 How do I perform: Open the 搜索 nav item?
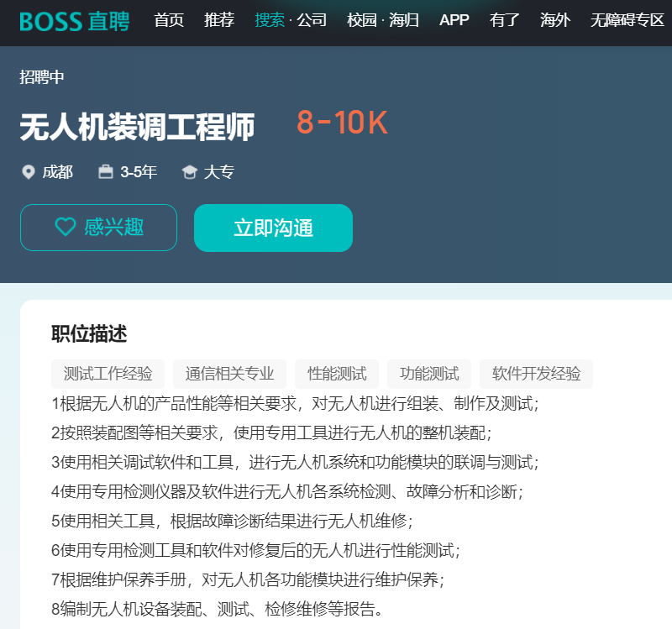(x=270, y=20)
